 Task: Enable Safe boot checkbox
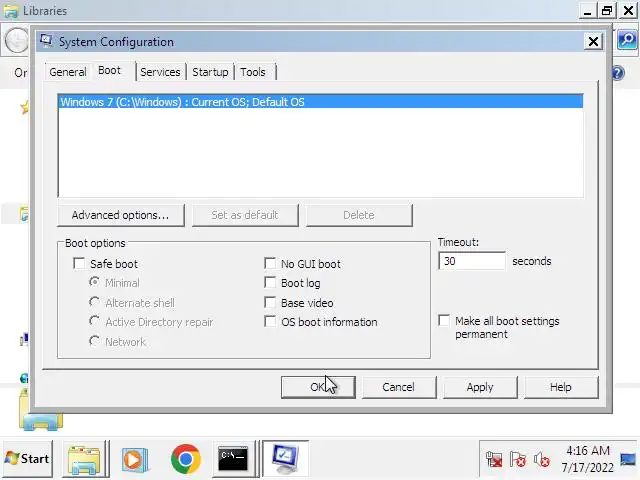(x=79, y=263)
